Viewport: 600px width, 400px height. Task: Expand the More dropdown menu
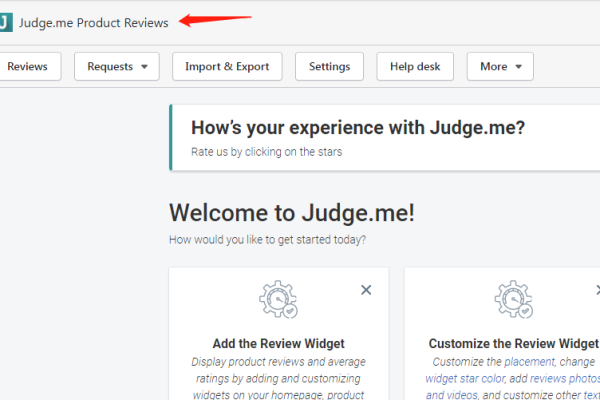[x=500, y=67]
